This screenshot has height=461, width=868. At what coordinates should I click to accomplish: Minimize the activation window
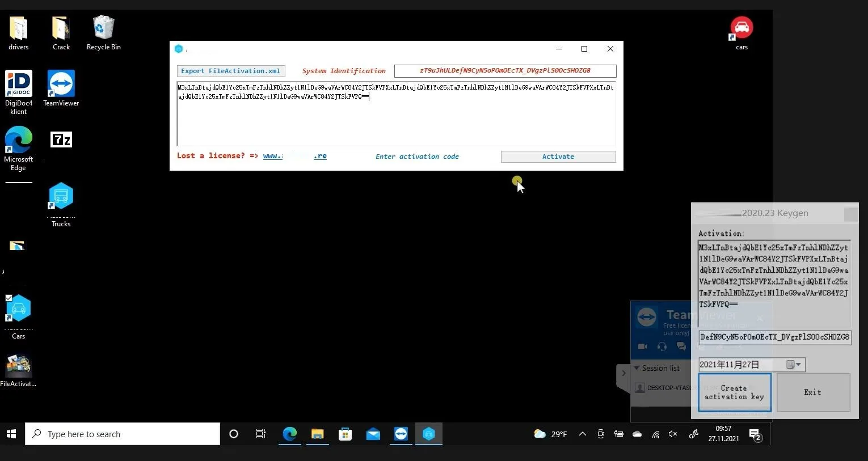(559, 49)
